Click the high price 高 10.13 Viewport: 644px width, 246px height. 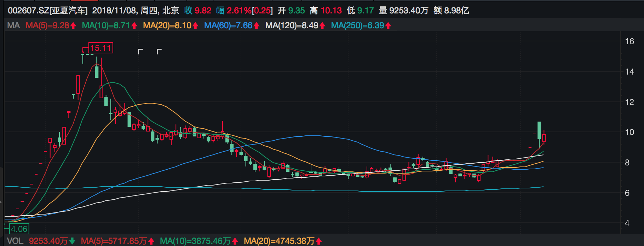326,10
